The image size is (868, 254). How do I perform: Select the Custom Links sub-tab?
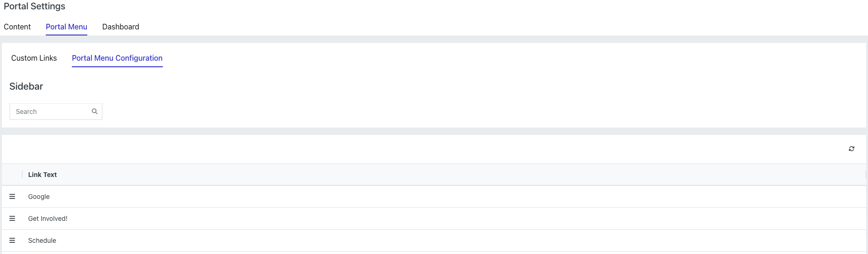point(34,58)
